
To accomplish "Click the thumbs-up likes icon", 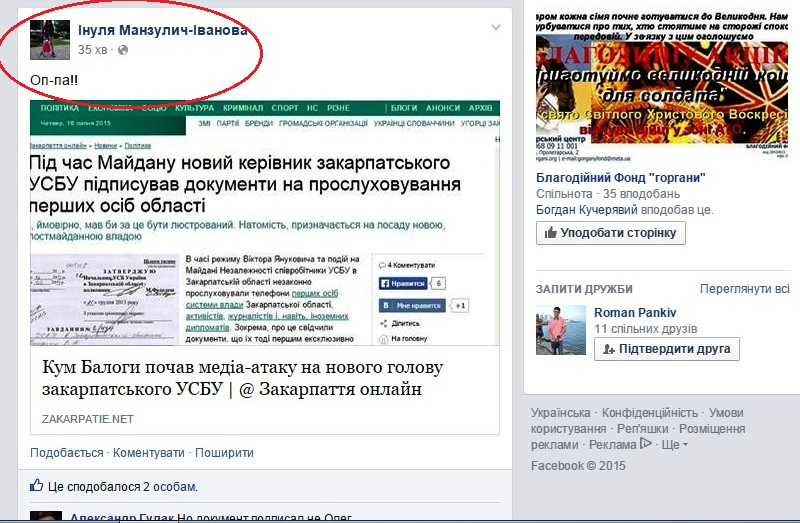I will coord(36,485).
